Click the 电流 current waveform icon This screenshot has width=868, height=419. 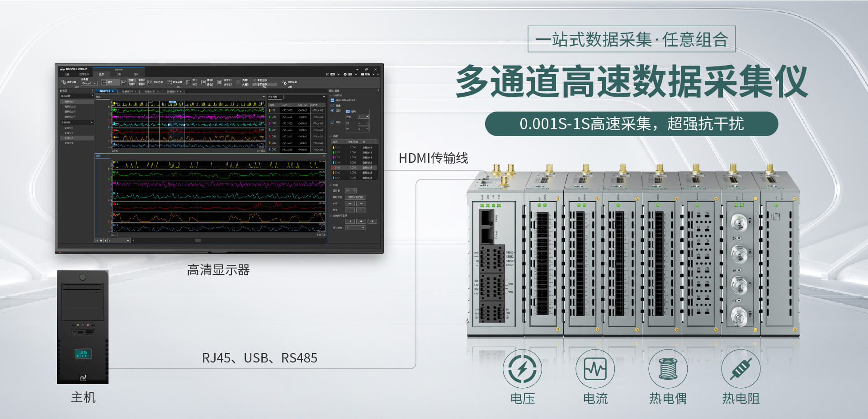[595, 369]
